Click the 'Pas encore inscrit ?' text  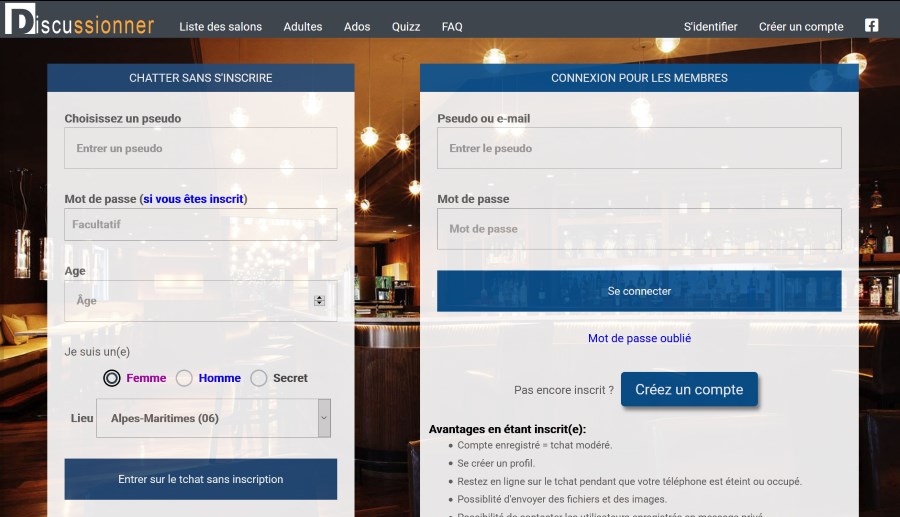click(564, 390)
